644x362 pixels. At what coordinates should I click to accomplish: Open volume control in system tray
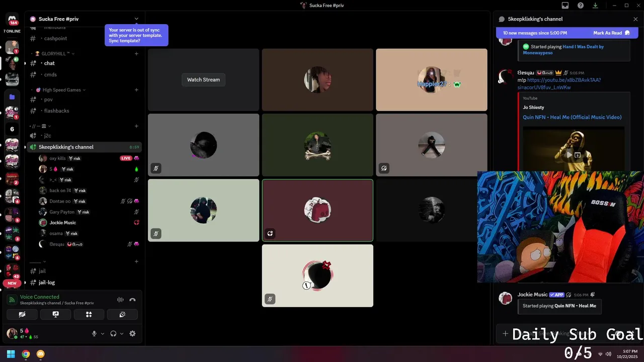608,354
